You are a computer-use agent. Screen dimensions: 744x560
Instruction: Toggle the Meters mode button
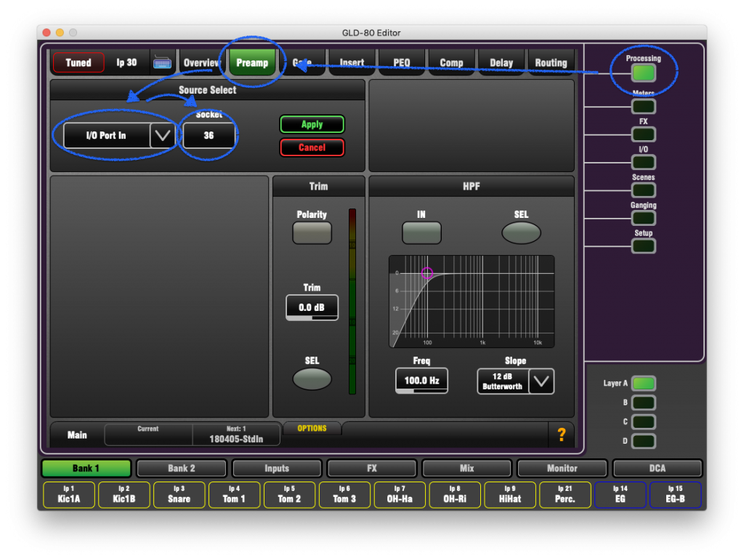coord(644,106)
